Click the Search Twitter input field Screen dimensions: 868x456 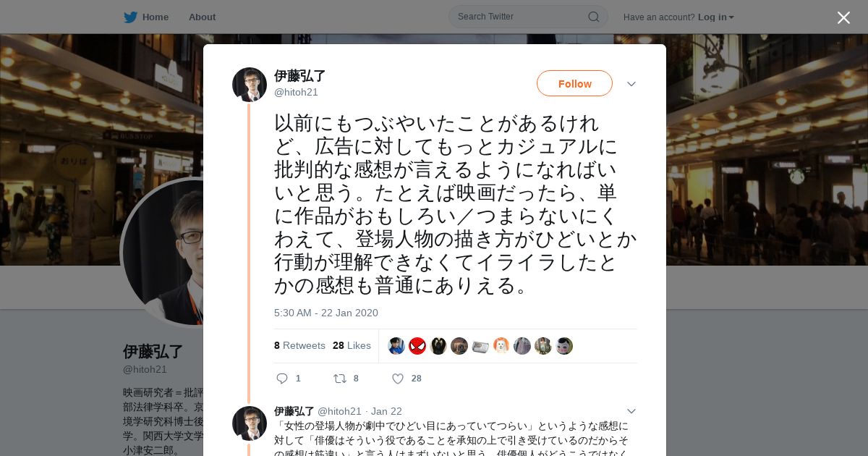pyautogui.click(x=528, y=17)
